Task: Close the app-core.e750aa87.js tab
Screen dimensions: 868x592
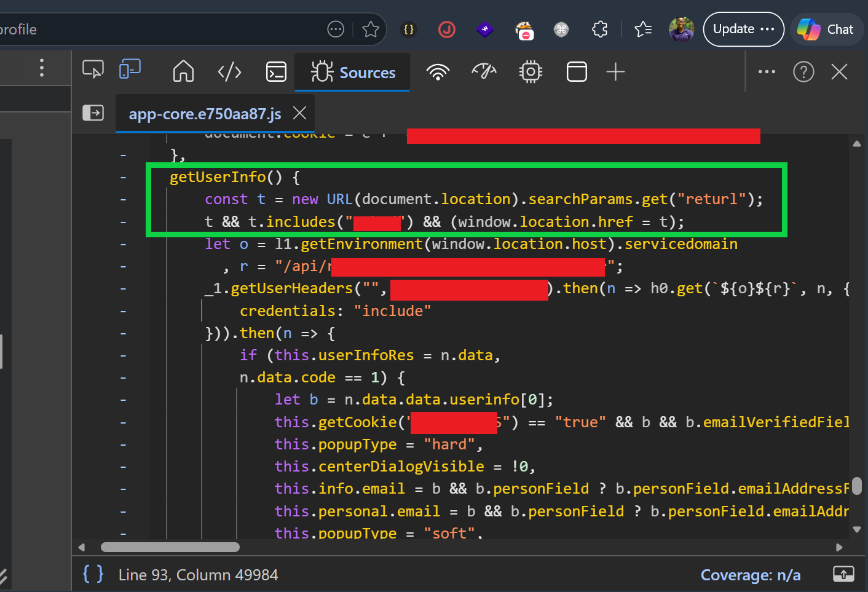Action: (299, 113)
